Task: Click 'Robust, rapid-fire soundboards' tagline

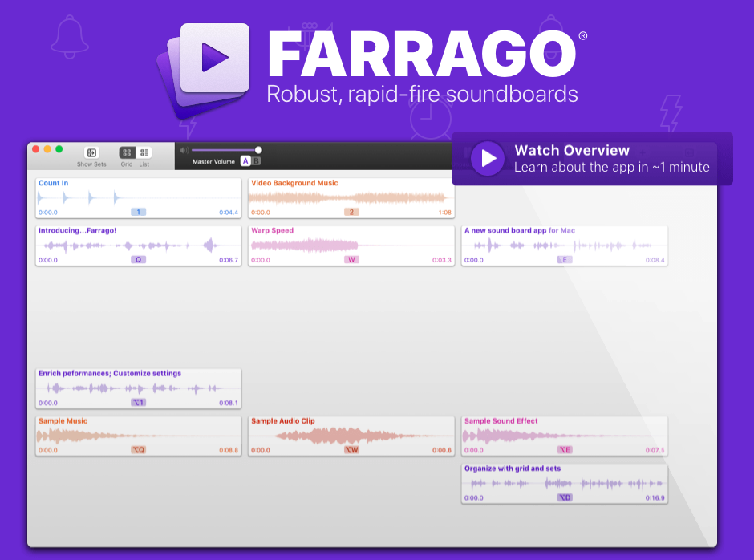Action: [422, 95]
